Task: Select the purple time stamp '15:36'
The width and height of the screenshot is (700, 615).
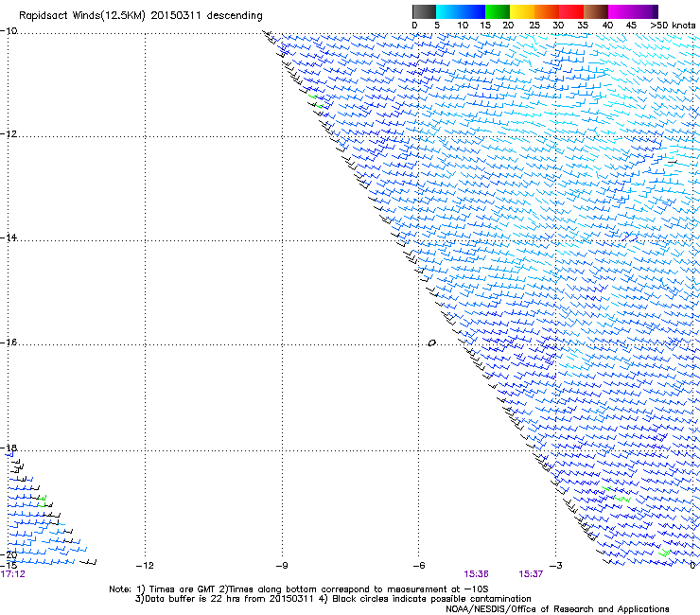Action: tap(476, 574)
